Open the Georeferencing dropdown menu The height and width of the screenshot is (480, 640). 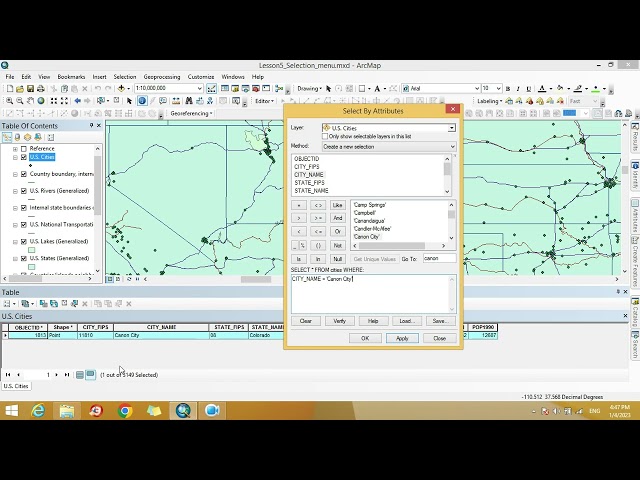click(191, 113)
